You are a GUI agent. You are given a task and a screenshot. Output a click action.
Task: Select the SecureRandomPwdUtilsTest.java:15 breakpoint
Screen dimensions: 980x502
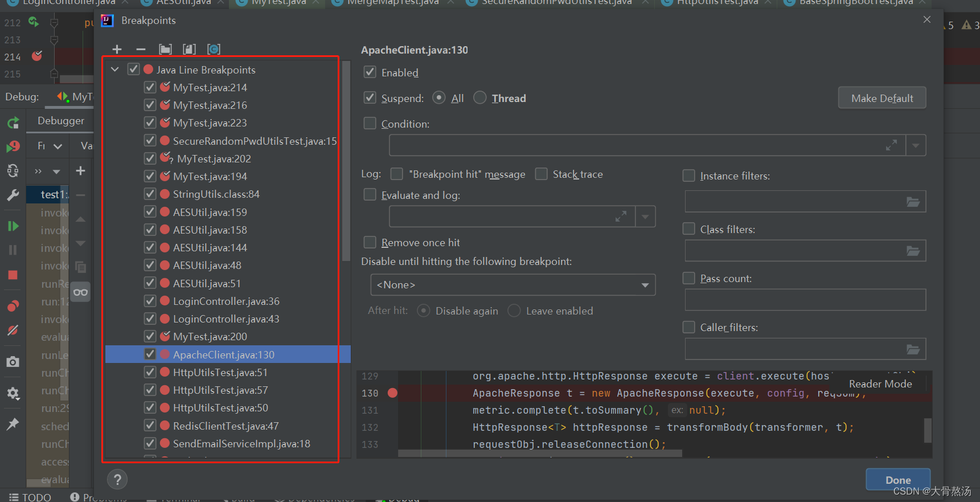[255, 141]
